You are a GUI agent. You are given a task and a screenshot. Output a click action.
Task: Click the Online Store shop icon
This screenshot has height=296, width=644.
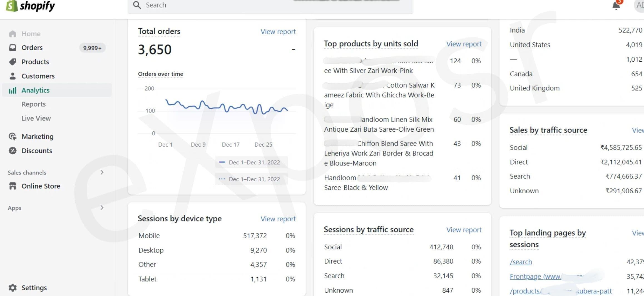pyautogui.click(x=13, y=186)
